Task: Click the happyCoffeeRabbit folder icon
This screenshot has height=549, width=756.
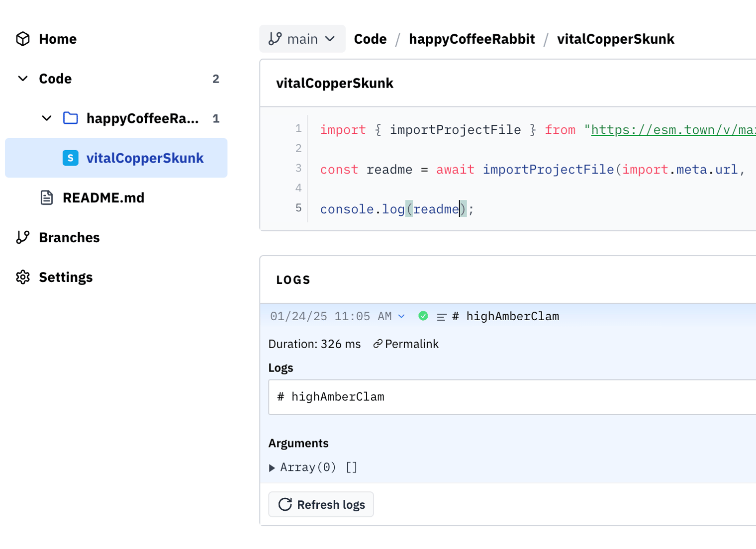Action: pos(71,118)
